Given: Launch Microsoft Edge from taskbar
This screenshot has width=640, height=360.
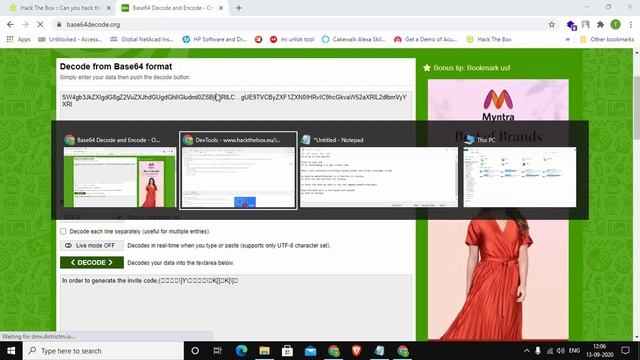Looking at the screenshot, I should pos(241,351).
